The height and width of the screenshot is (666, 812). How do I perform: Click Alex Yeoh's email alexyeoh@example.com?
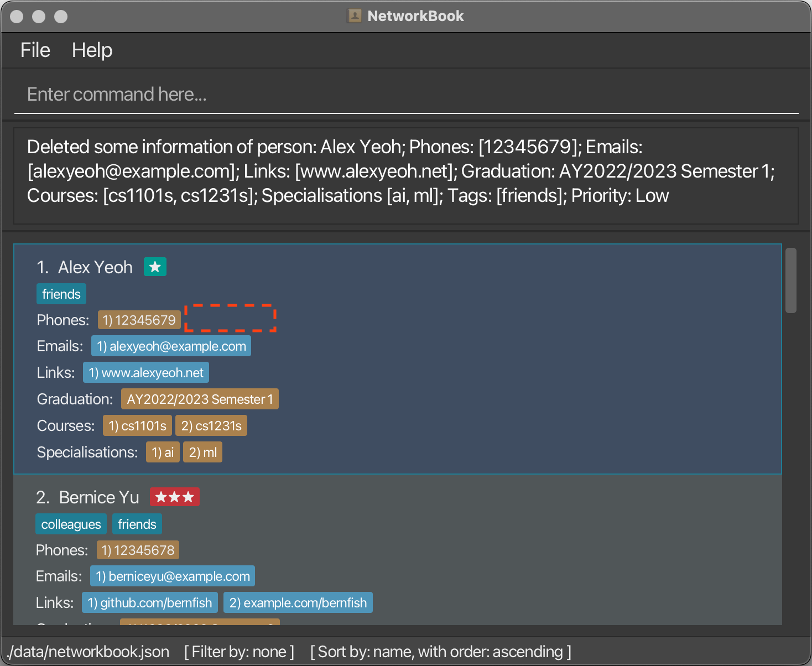pos(171,346)
